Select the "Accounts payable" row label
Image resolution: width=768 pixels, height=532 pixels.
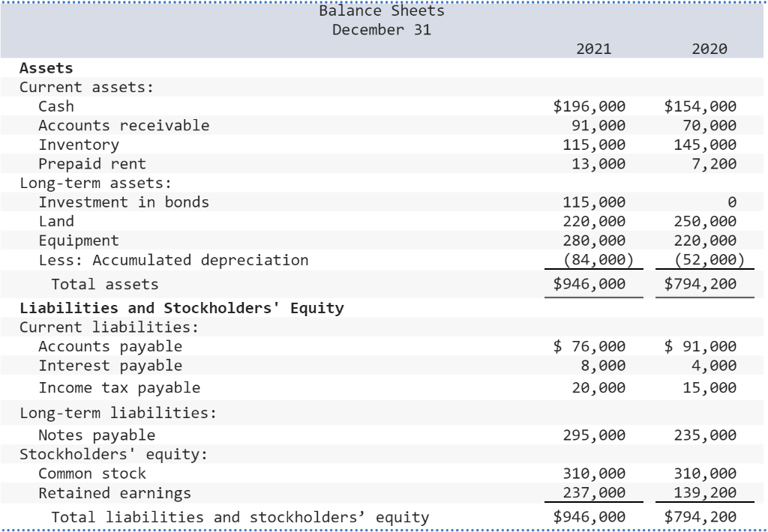click(x=110, y=346)
